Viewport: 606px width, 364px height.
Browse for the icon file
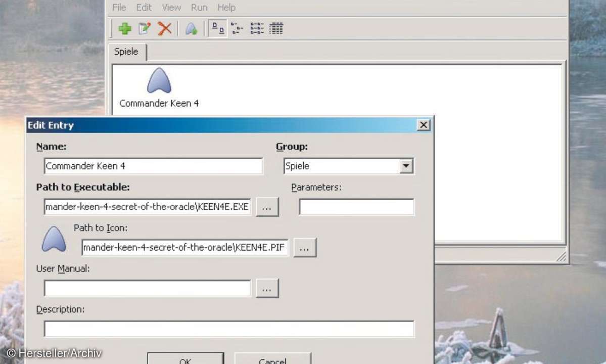pyautogui.click(x=305, y=248)
